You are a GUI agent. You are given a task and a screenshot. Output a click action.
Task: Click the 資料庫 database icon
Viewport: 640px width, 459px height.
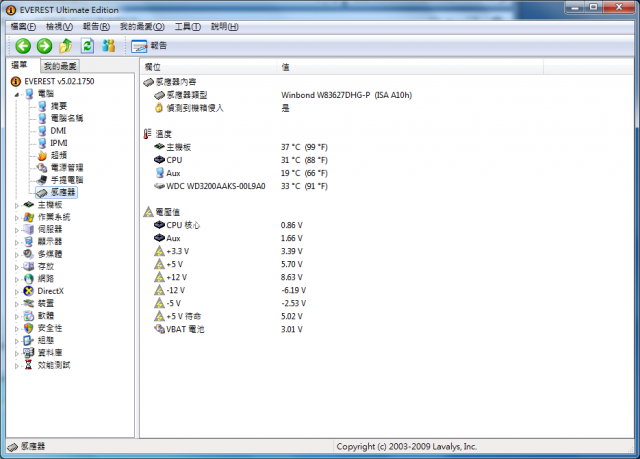pyautogui.click(x=29, y=353)
